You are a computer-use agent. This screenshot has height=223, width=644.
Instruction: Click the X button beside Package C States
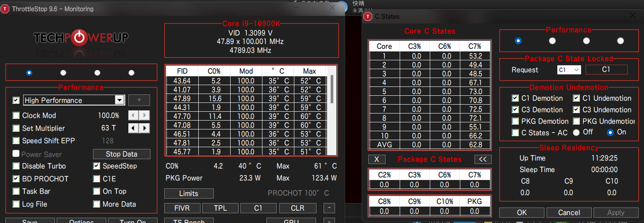[377, 159]
